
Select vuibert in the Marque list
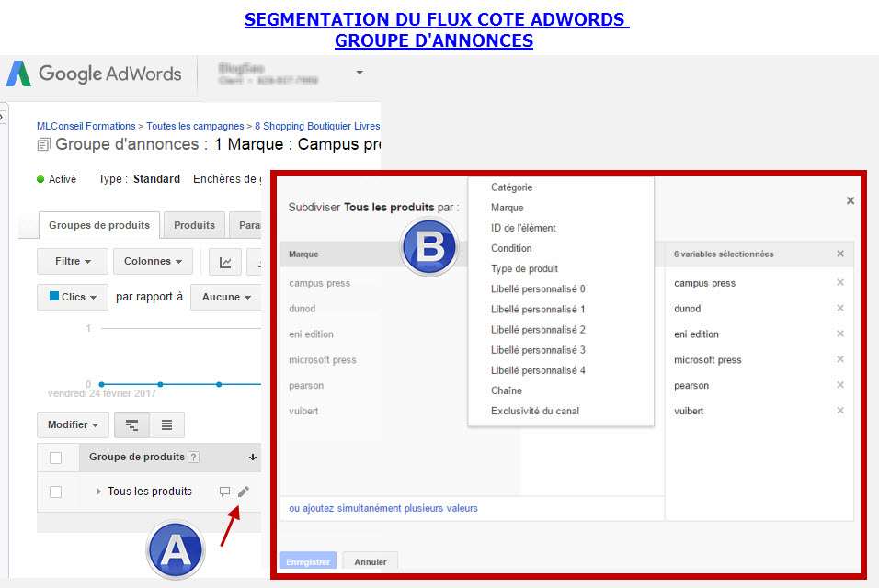tap(303, 411)
